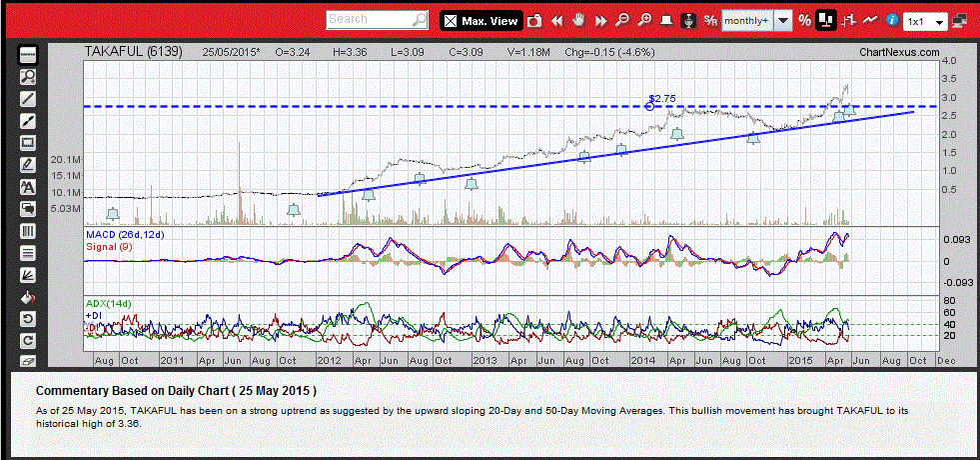The width and height of the screenshot is (980, 460).
Task: Open the monthly+ timeframe dropdown arrow
Action: (783, 21)
